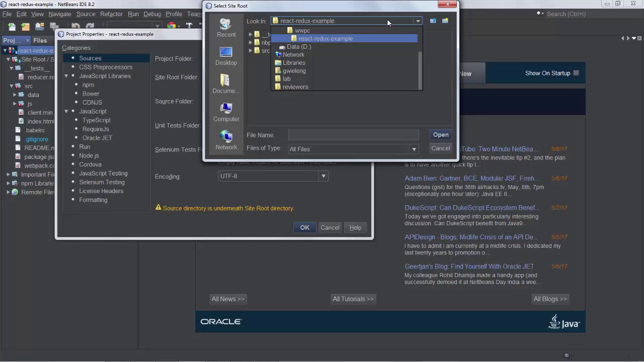The image size is (644, 362).
Task: Click Help in Project Properties dialog
Action: [x=356, y=228]
